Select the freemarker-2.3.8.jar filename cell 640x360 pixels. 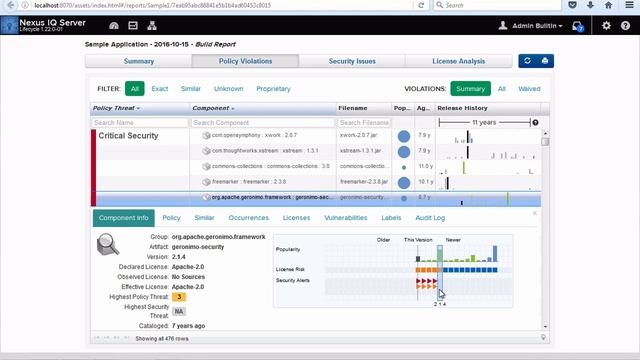364,182
